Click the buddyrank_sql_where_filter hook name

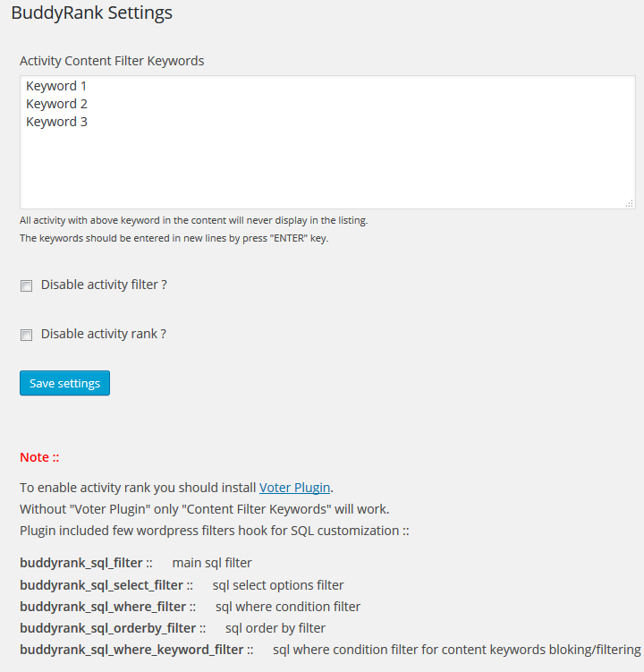click(x=103, y=607)
